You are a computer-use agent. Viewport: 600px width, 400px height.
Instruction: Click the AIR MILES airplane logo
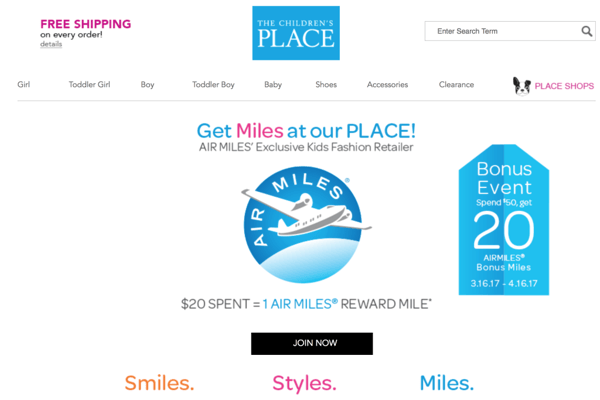(x=305, y=224)
